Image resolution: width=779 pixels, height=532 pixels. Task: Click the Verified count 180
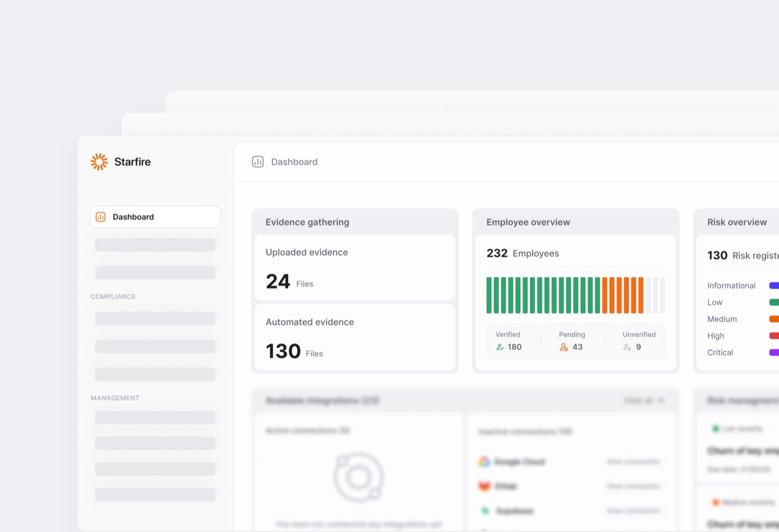pos(515,347)
